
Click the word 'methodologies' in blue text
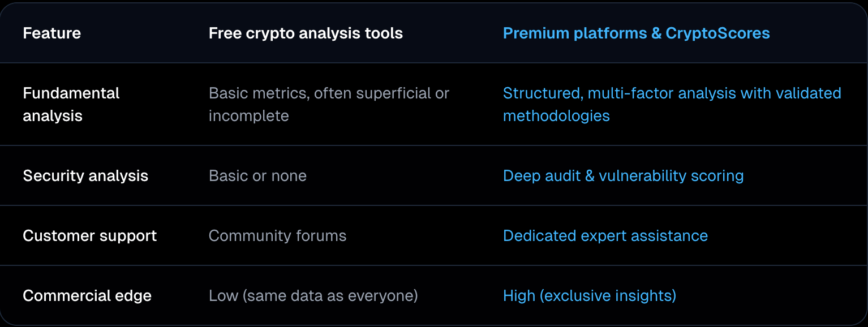tap(556, 116)
